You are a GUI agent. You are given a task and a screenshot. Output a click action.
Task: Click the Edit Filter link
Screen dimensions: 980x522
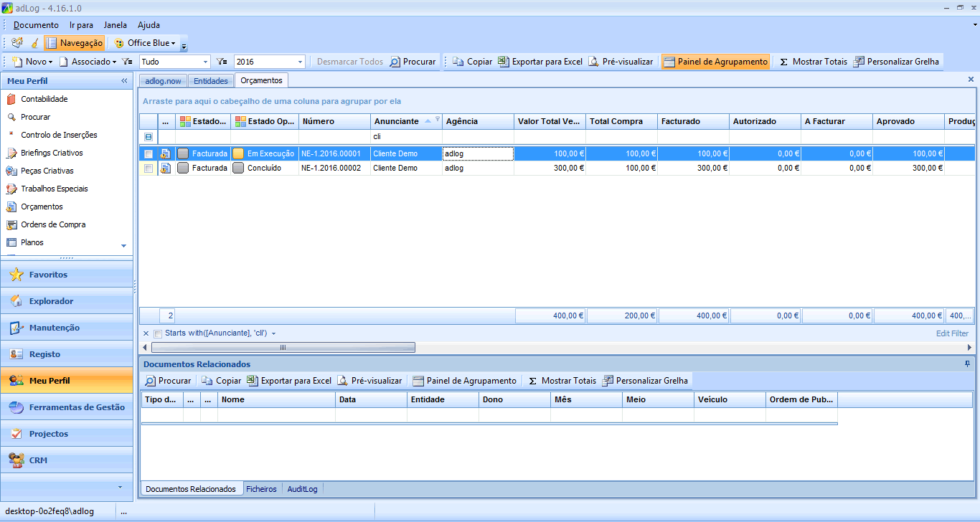[x=951, y=333]
